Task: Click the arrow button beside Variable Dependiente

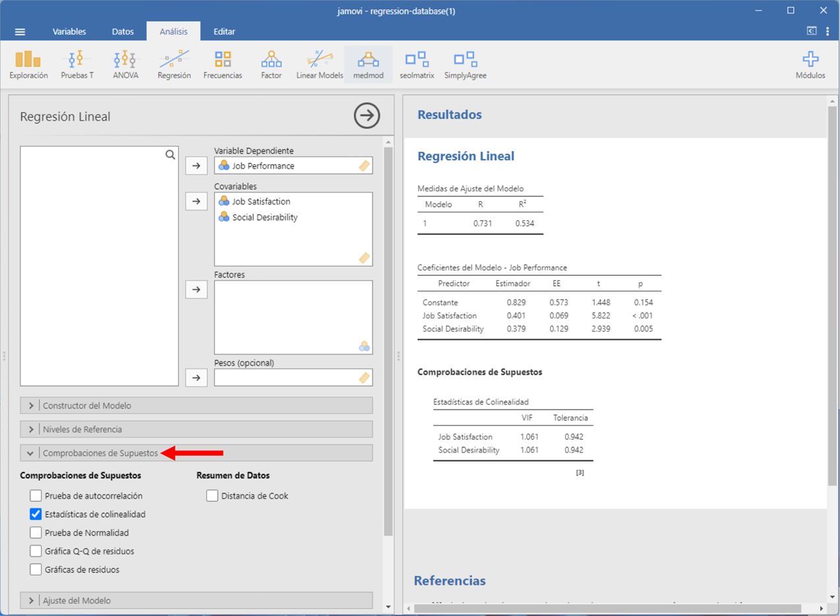Action: [x=196, y=166]
